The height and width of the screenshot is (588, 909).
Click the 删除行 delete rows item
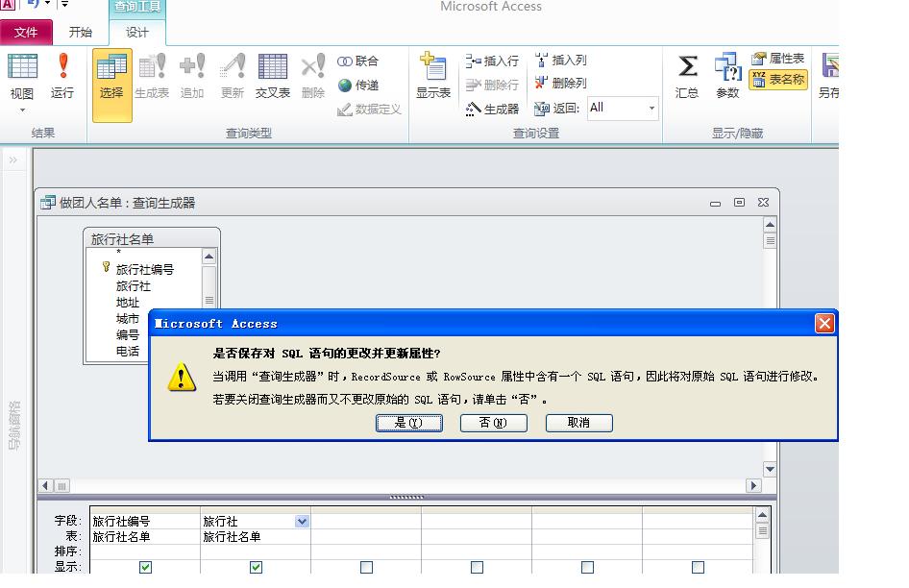[492, 85]
